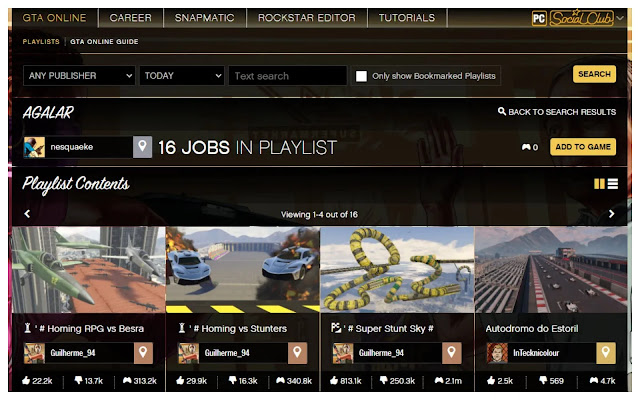The image size is (640, 400).
Task: Open the Super Stunt Sky thumbnail
Action: point(398,270)
